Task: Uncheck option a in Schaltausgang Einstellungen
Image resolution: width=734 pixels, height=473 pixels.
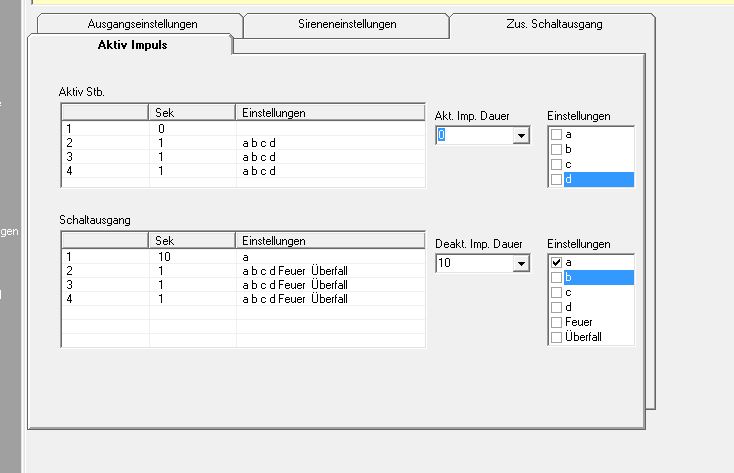Action: point(556,263)
